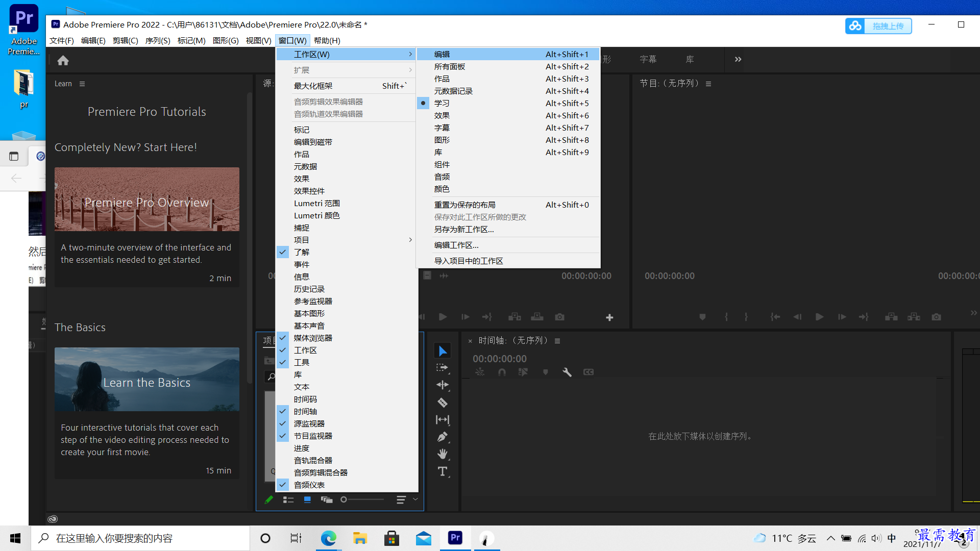The image size is (980, 551).
Task: Click 编辑工作区... entry
Action: (508, 245)
